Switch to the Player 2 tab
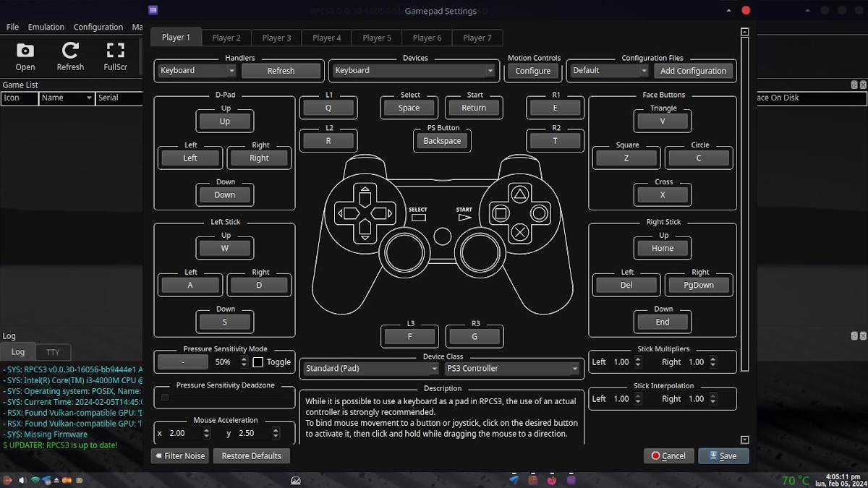 click(x=226, y=38)
